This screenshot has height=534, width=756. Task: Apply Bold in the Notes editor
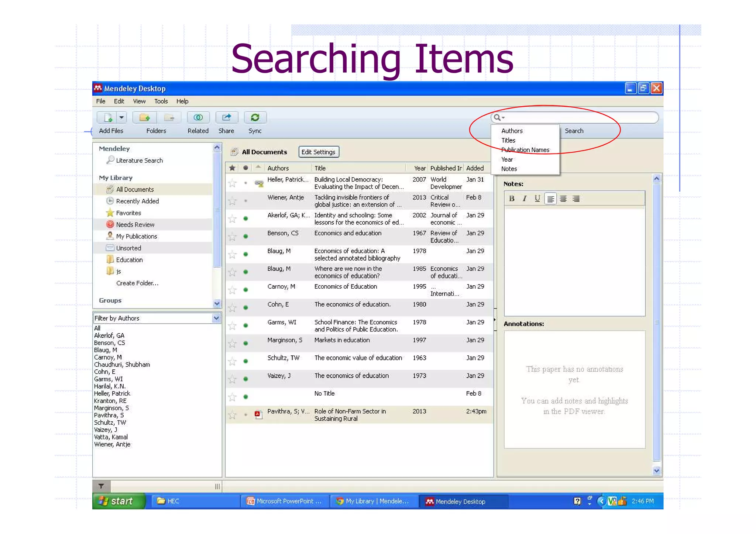[512, 199]
